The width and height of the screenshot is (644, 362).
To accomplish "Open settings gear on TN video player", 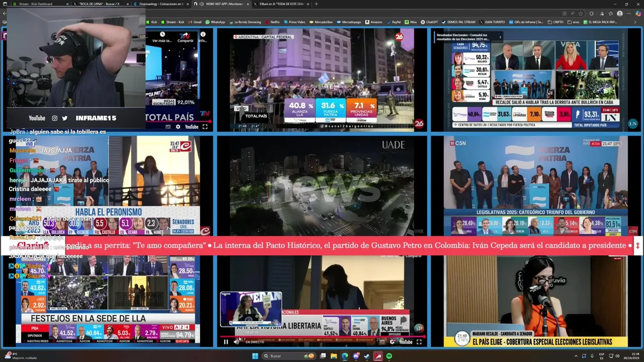I will coord(178,127).
